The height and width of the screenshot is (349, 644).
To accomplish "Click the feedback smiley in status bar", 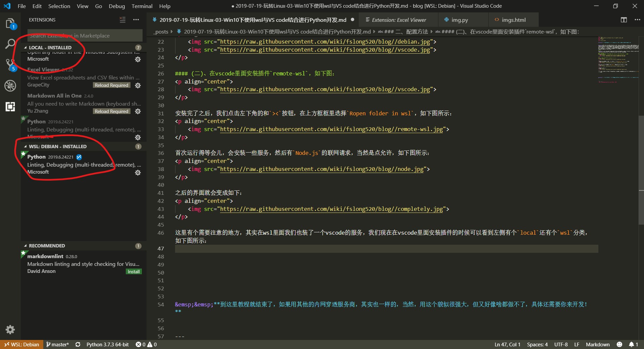I will [x=620, y=344].
